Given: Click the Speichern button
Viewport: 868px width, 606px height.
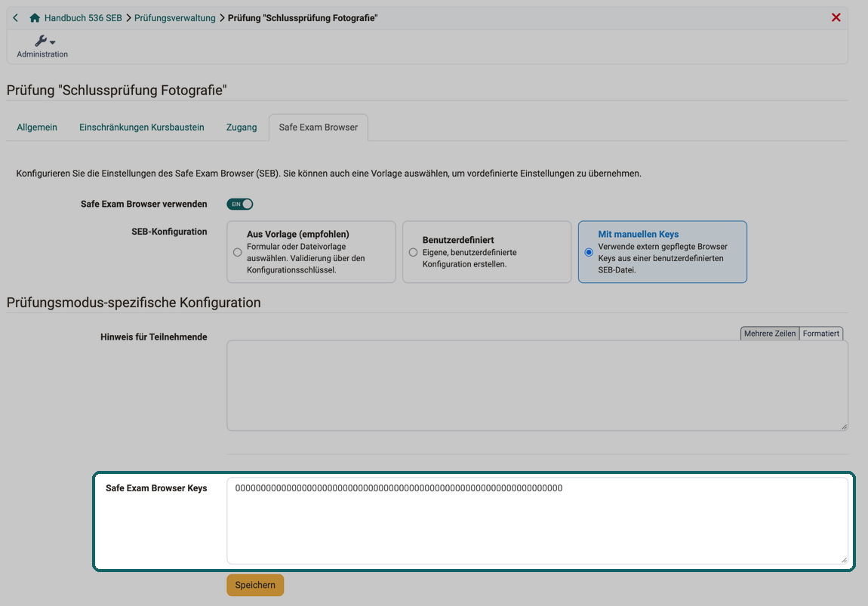Looking at the screenshot, I should point(255,585).
